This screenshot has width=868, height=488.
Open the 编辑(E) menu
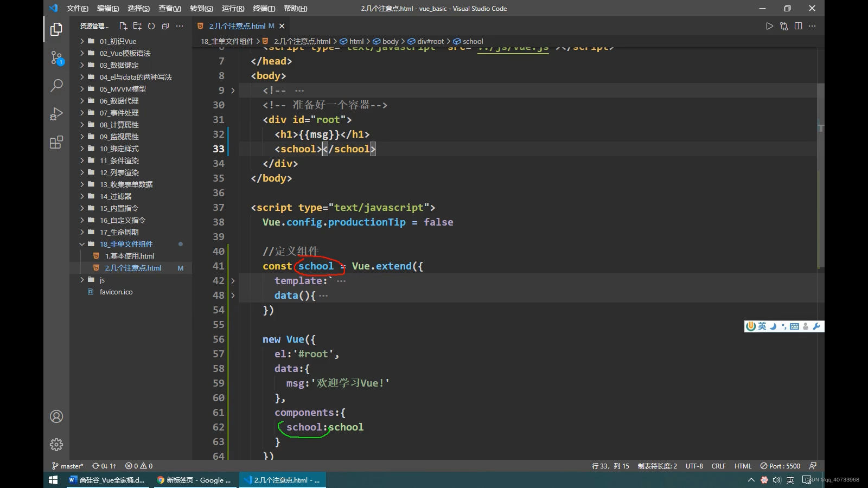(x=108, y=8)
